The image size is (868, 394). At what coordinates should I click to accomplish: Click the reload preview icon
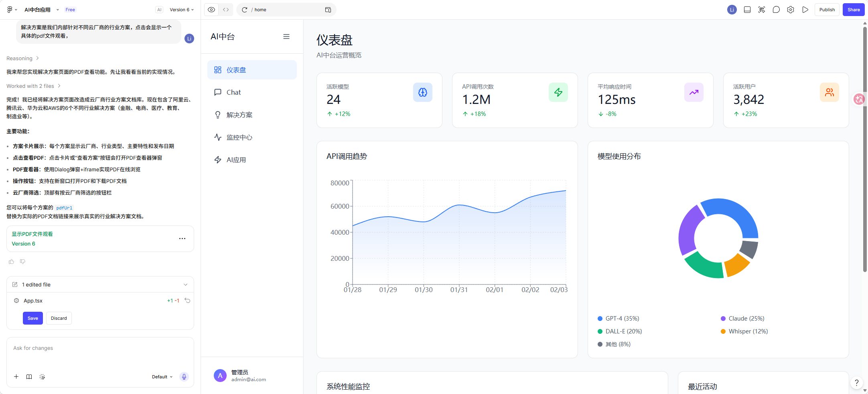point(244,10)
